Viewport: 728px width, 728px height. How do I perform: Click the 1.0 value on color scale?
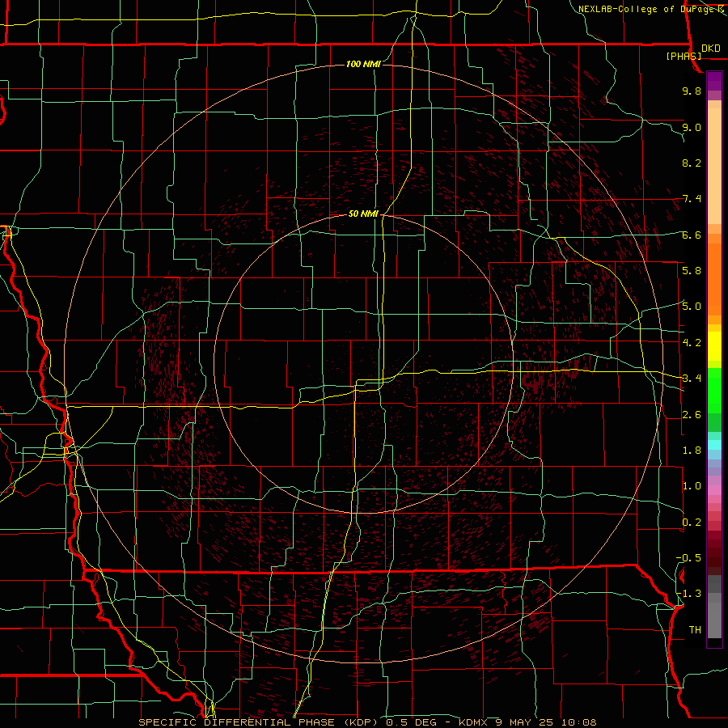pyautogui.click(x=692, y=486)
